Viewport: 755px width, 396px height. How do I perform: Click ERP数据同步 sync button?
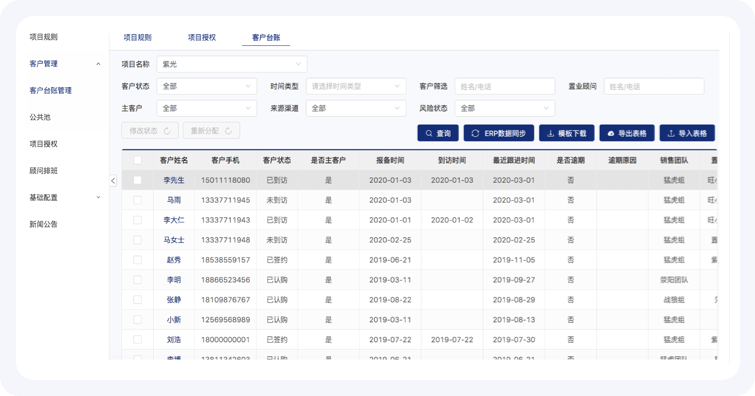[498, 133]
